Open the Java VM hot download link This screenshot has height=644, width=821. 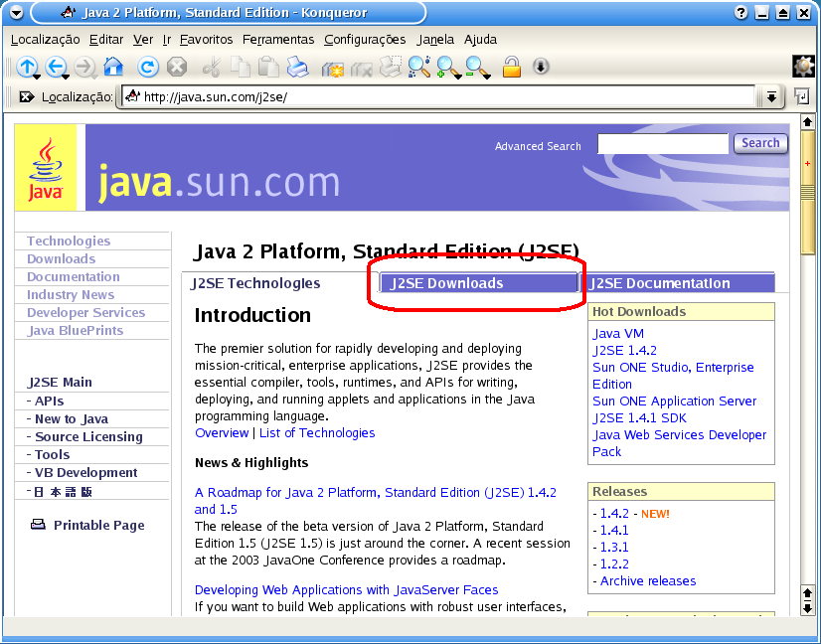tap(618, 334)
